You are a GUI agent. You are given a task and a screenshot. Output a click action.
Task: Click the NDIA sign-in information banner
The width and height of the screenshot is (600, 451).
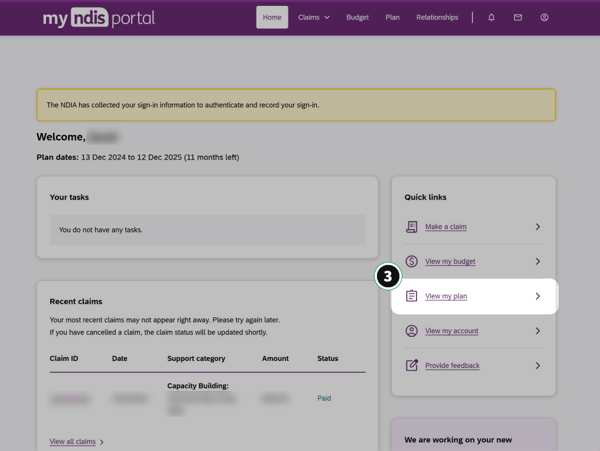click(296, 105)
